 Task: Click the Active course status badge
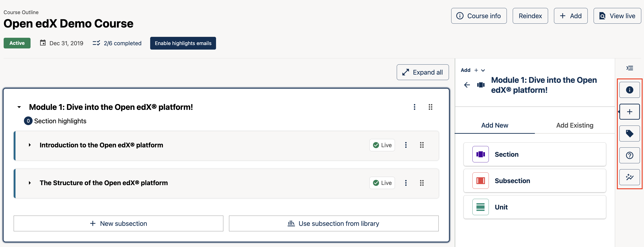coord(17,43)
